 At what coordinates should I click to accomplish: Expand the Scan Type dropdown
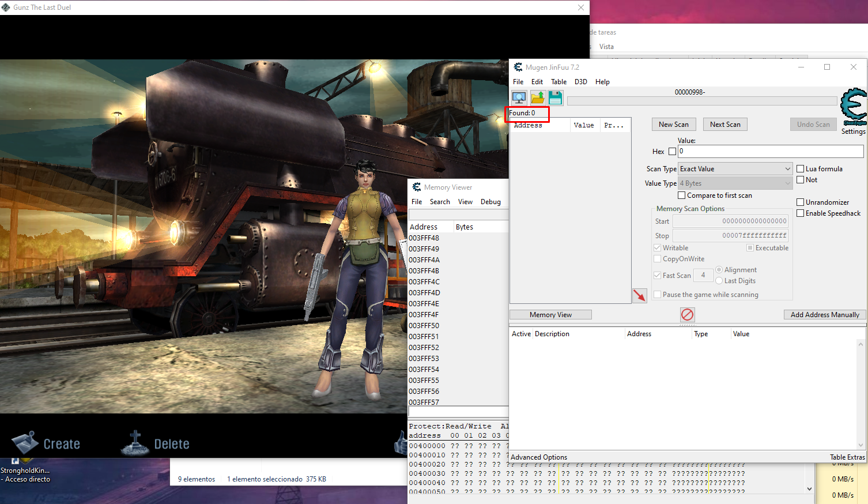[735, 169]
